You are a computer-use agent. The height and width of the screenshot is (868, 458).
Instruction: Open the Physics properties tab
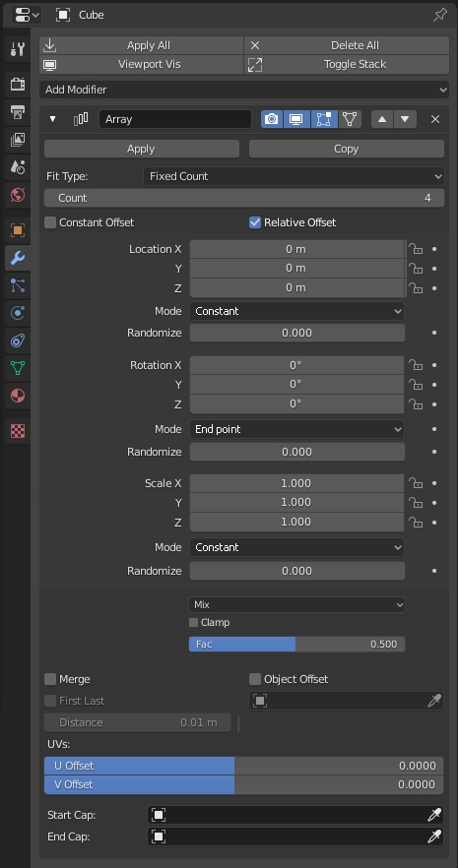pos(17,313)
